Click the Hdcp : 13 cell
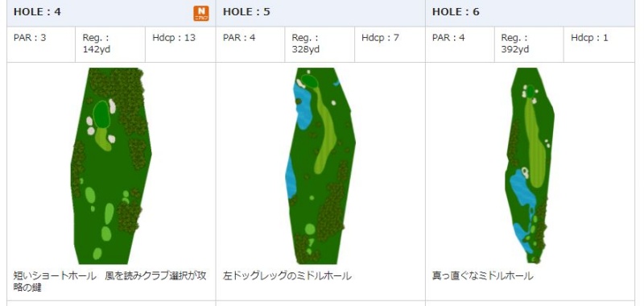The width and height of the screenshot is (644, 306). point(180,45)
